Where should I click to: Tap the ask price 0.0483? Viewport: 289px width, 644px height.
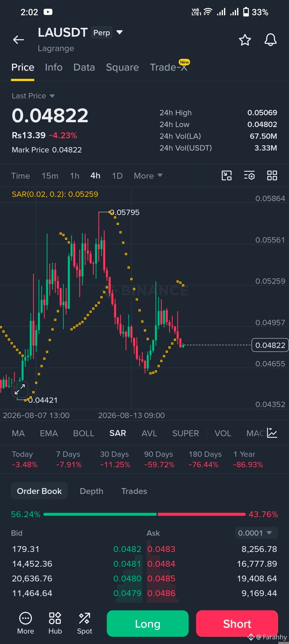pos(161,549)
